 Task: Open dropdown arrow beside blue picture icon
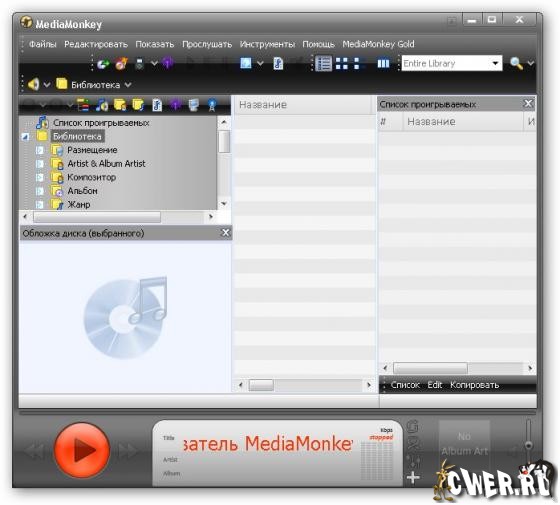point(260,64)
